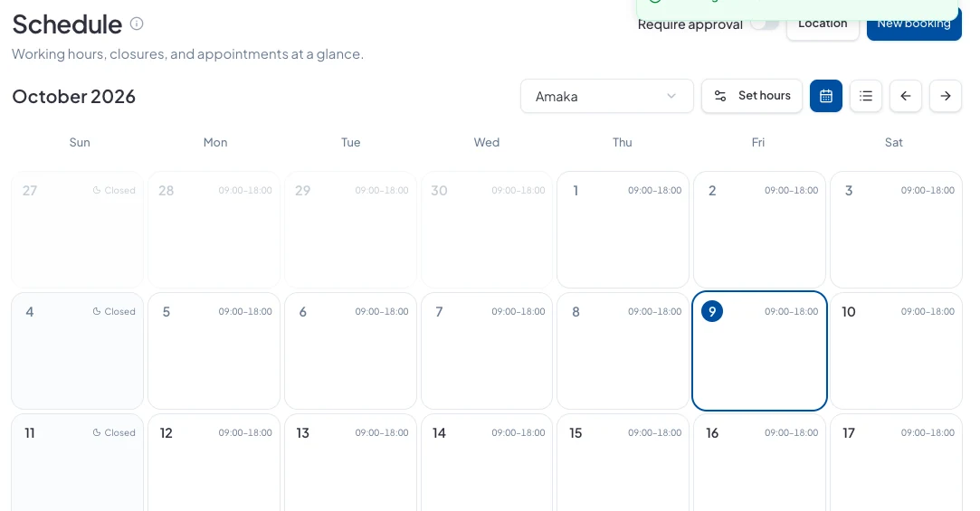Open October 1 day cell
This screenshot has height=511, width=980.
[x=623, y=230]
